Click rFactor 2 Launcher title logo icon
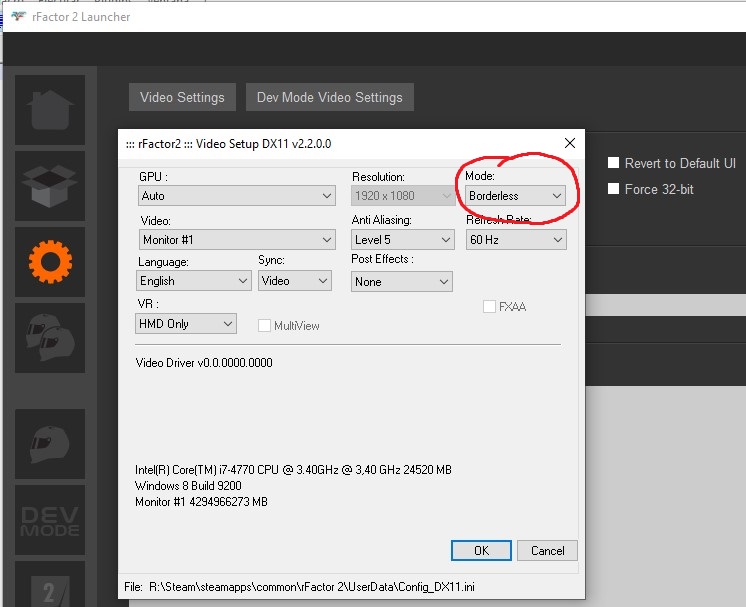Screen dimensions: 746x607 pyautogui.click(x=18, y=17)
